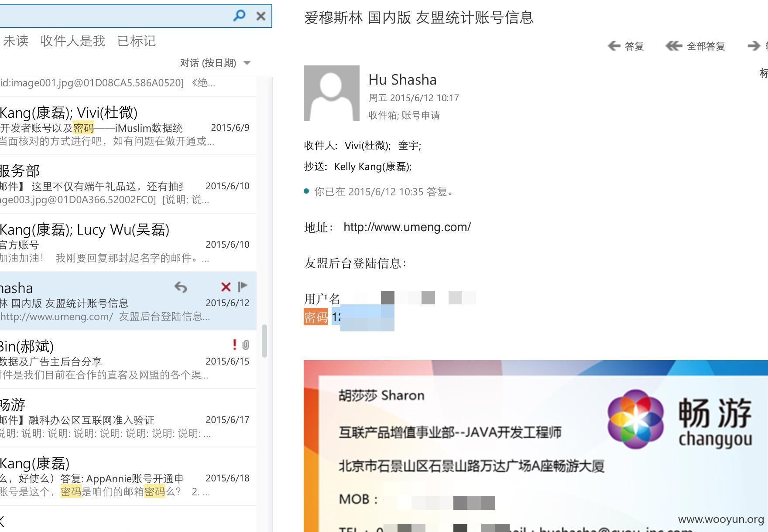768x532 pixels.
Task: Open the message from Kang(康磊); Lucy Wu(吴磊)
Action: tap(128, 242)
